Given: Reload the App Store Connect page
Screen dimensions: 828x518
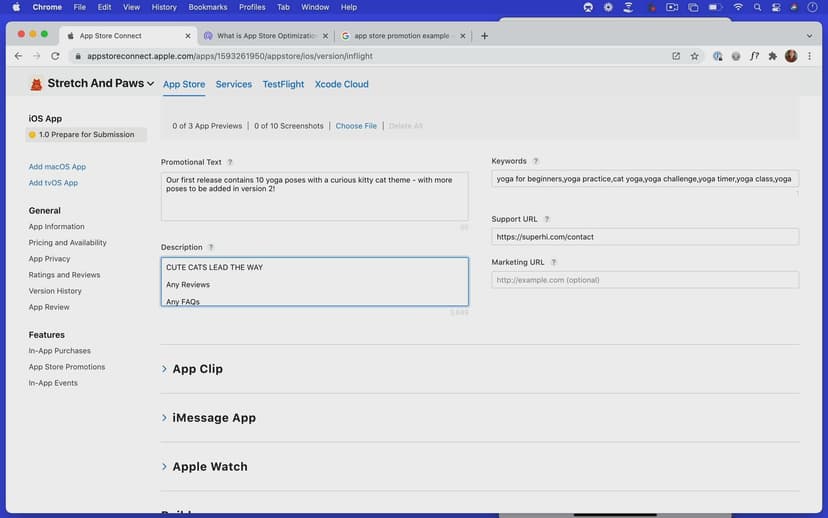Looking at the screenshot, I should (x=55, y=56).
